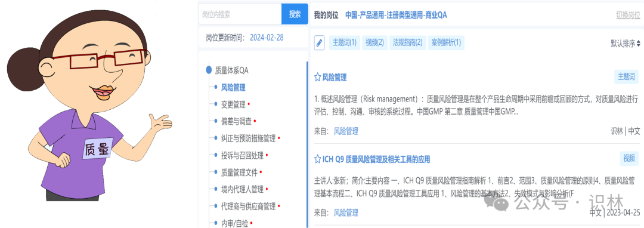Select 变更管理 in the tree
The height and width of the screenshot is (228, 644).
[233, 104]
